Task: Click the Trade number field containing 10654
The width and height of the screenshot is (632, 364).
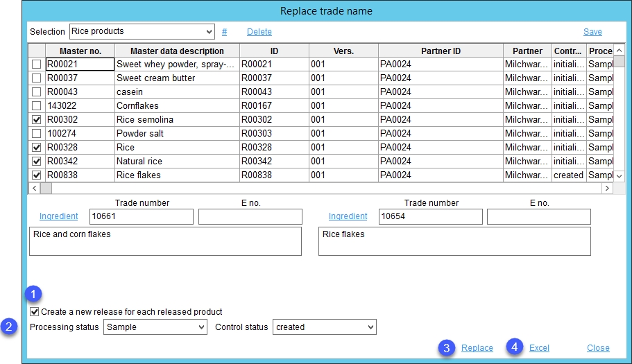Action: point(431,216)
